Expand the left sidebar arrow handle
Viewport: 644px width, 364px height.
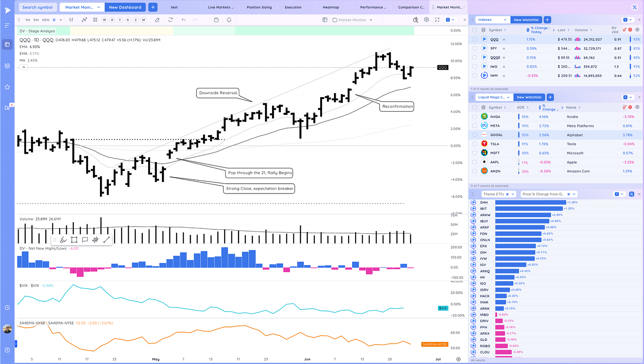click(x=16, y=343)
